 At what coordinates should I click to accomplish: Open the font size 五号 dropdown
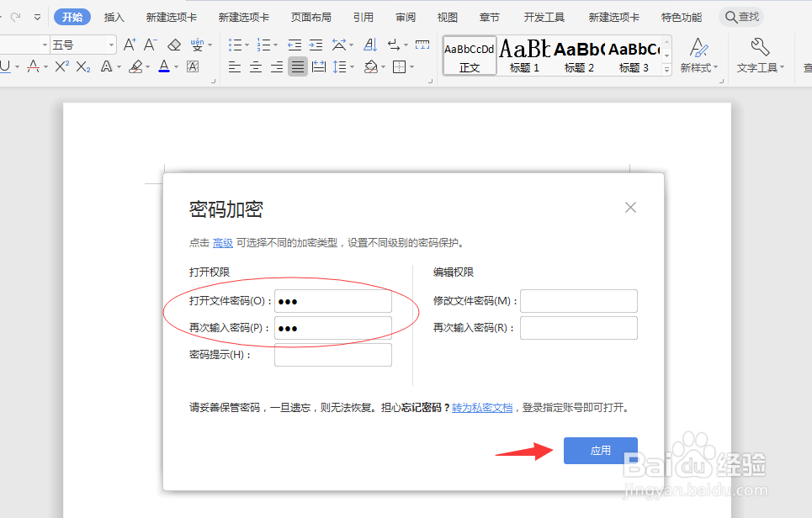coord(111,45)
